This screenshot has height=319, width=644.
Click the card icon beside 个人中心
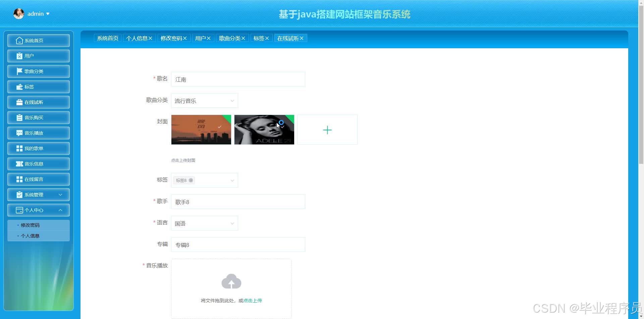click(x=19, y=210)
